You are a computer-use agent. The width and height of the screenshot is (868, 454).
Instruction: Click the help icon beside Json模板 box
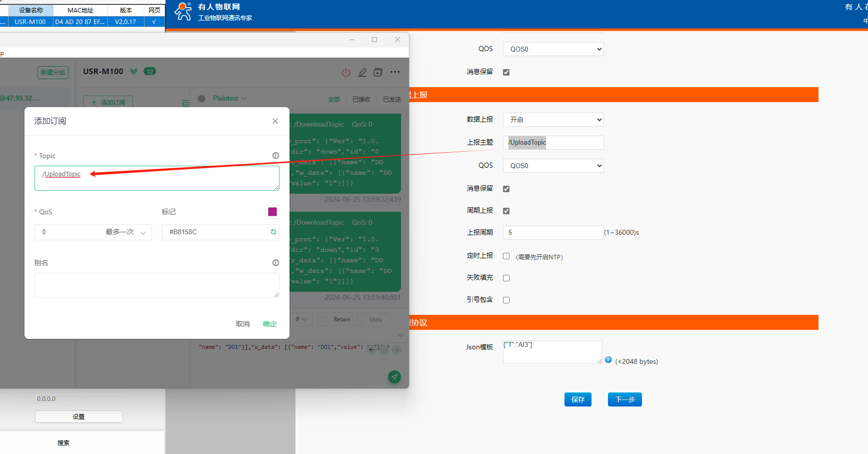[x=608, y=360]
